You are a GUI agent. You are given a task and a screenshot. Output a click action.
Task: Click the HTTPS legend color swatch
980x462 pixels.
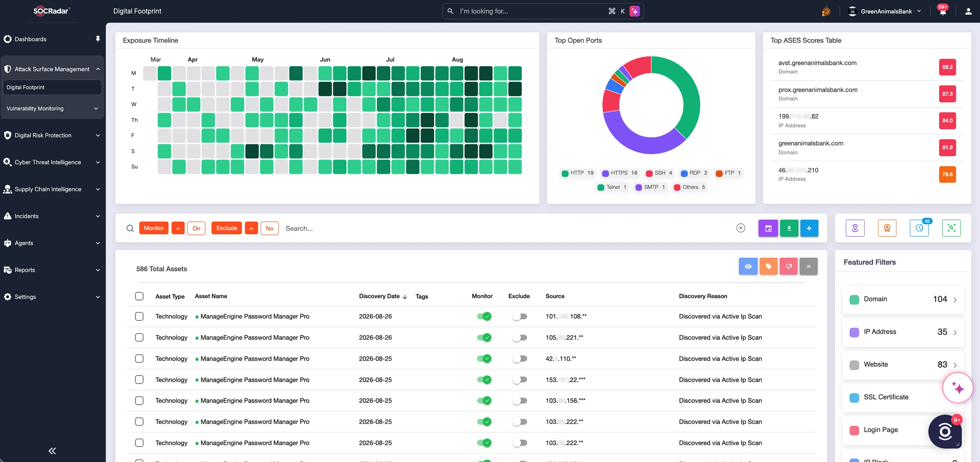(605, 173)
